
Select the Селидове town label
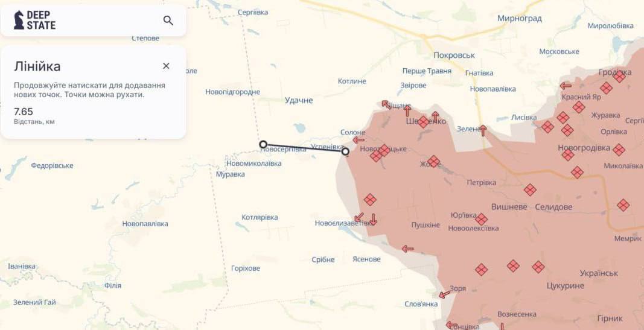(553, 207)
